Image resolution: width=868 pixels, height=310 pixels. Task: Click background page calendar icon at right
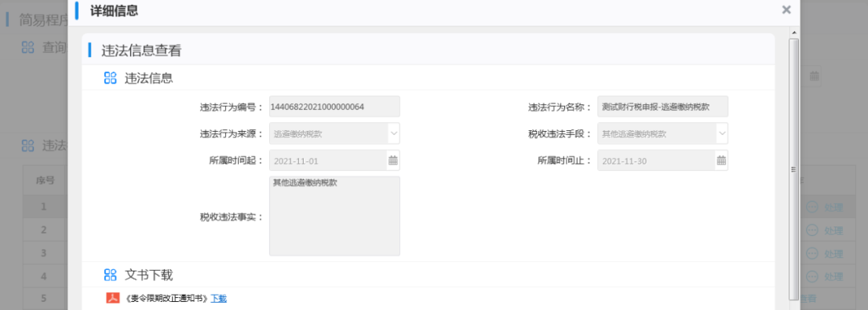pos(814,76)
